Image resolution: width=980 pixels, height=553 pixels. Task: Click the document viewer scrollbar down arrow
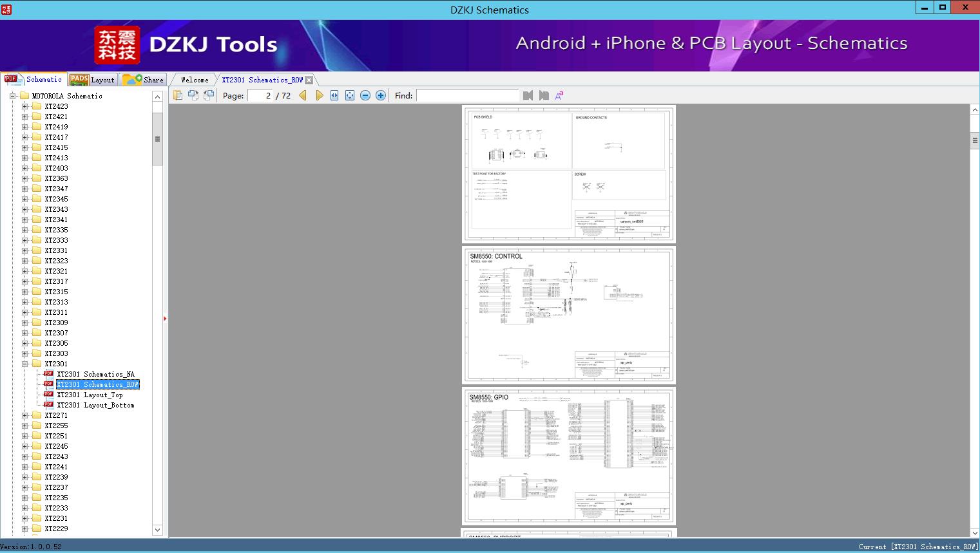[975, 532]
